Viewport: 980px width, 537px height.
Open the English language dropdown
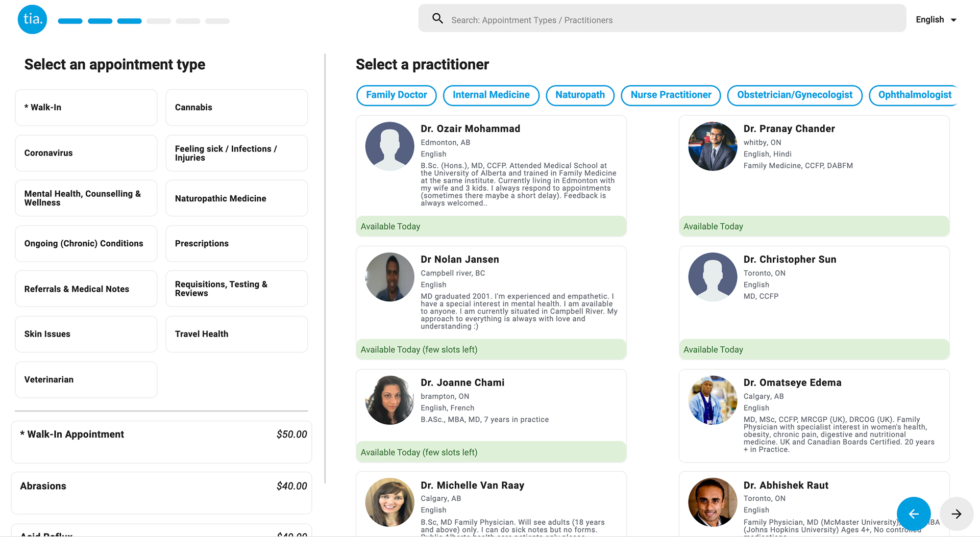936,19
